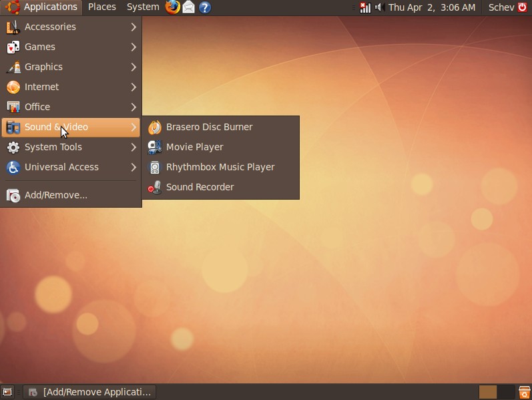Open the Games category label

coord(39,47)
